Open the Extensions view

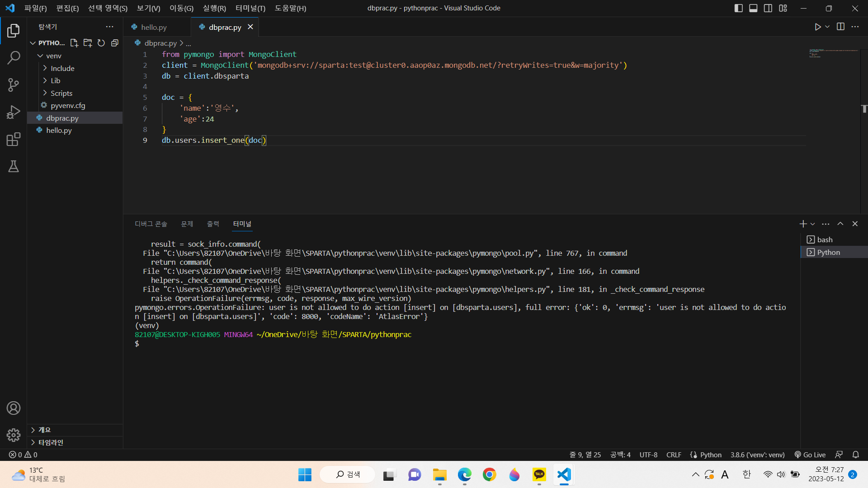pyautogui.click(x=14, y=139)
